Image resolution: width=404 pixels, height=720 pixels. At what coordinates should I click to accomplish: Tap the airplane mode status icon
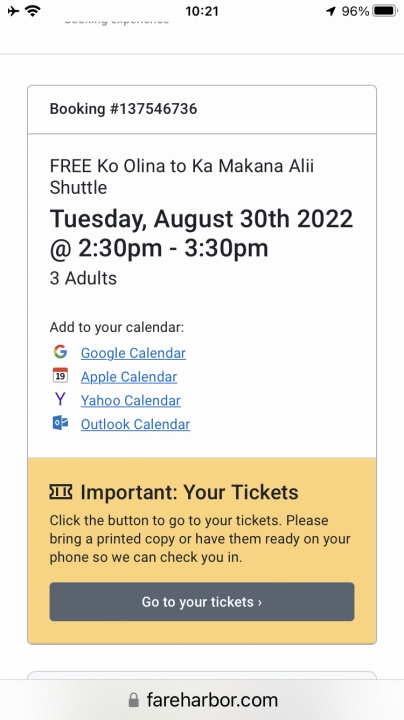coord(14,11)
